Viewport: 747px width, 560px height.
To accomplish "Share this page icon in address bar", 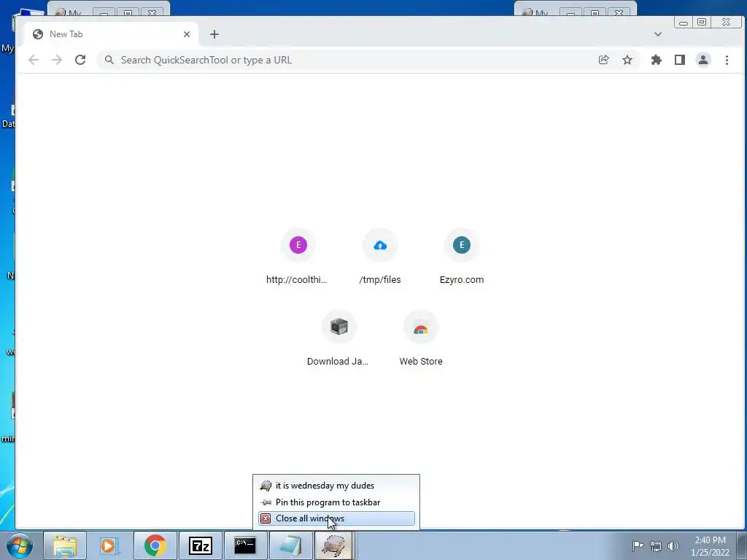I will pos(603,60).
